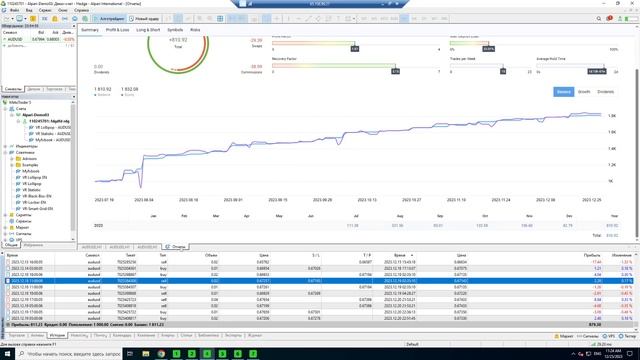This screenshot has width=640, height=360.
Task: Switch to Profit & Loss report tab
Action: point(117,30)
